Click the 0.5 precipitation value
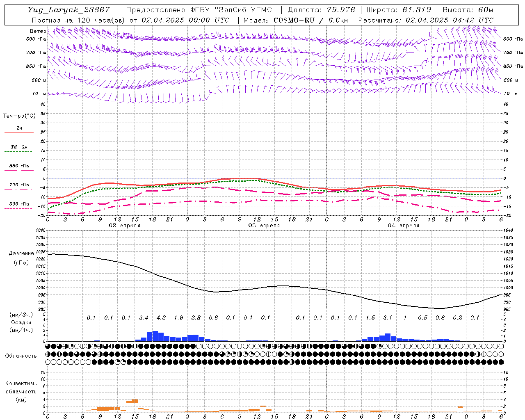This screenshot has height=420, width=525. 422,318
